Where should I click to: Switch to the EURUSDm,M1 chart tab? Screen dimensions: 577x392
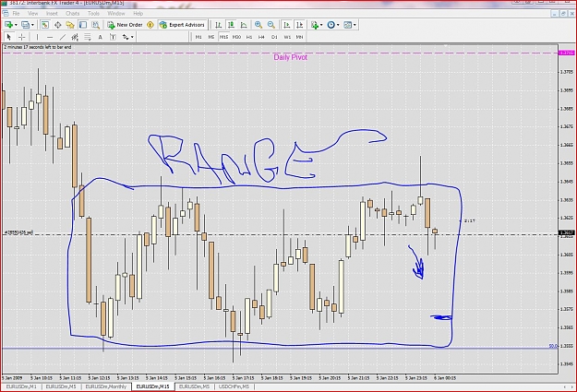tap(21, 386)
